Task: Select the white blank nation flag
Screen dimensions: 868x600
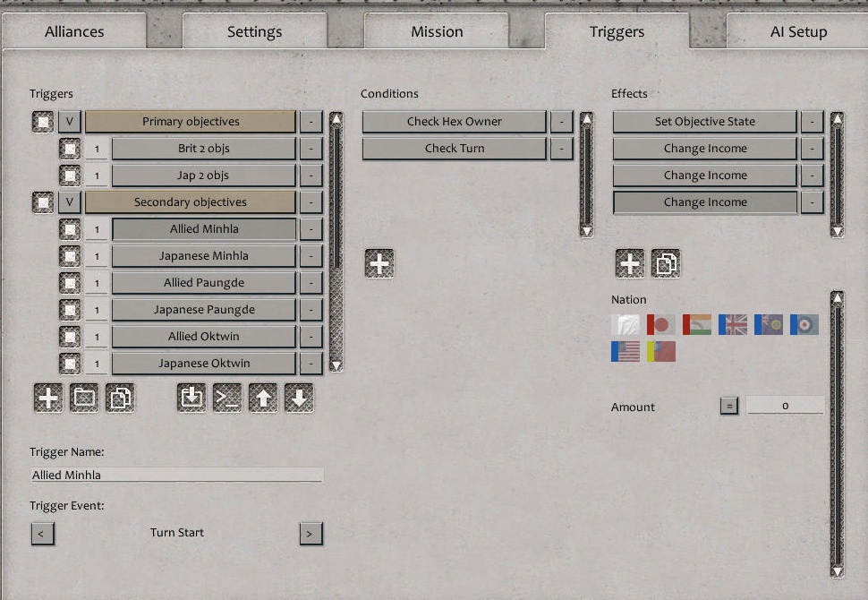Action: (x=625, y=325)
